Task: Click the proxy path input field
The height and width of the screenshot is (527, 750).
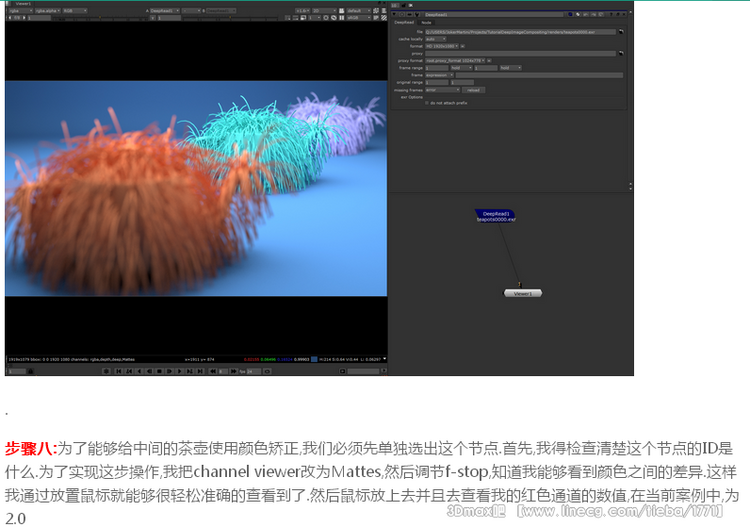Action: click(520, 54)
